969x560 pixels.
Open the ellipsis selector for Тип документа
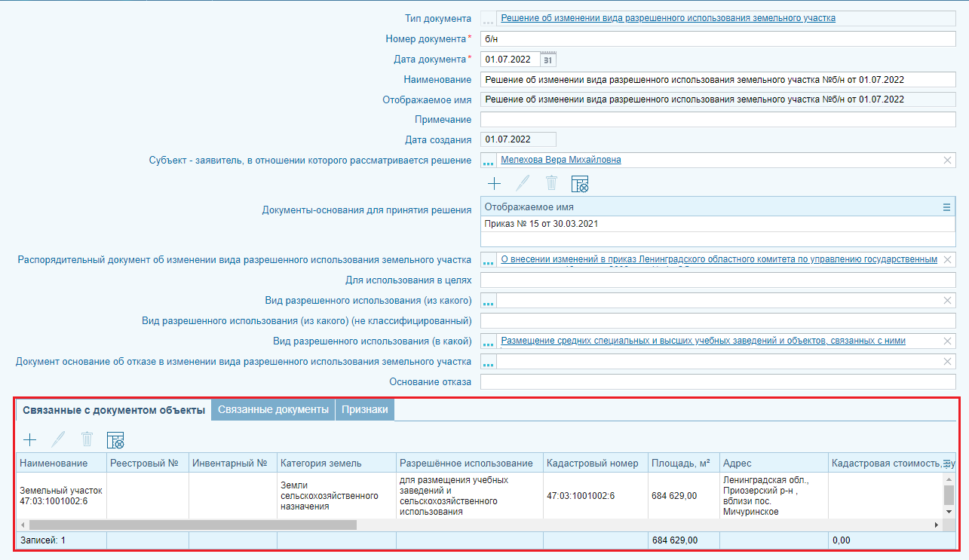[x=489, y=19]
